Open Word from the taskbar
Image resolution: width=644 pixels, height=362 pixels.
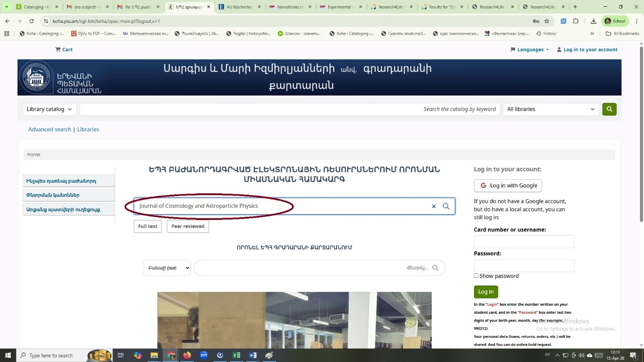point(253,355)
